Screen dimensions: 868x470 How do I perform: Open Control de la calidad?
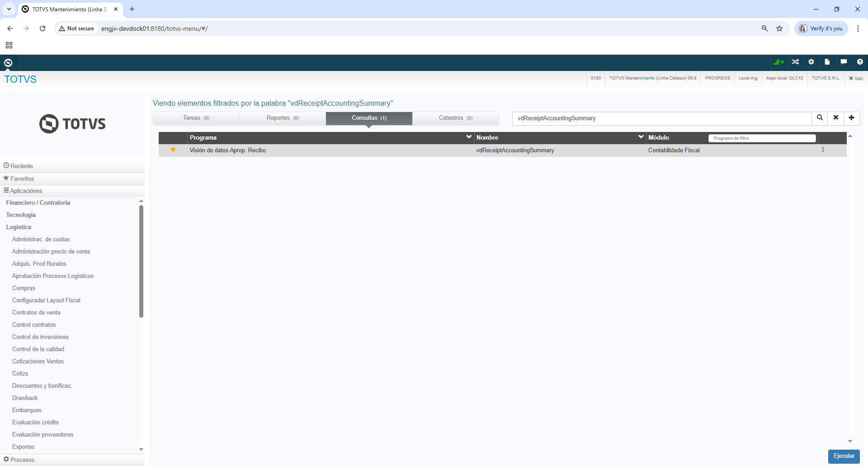(x=38, y=349)
